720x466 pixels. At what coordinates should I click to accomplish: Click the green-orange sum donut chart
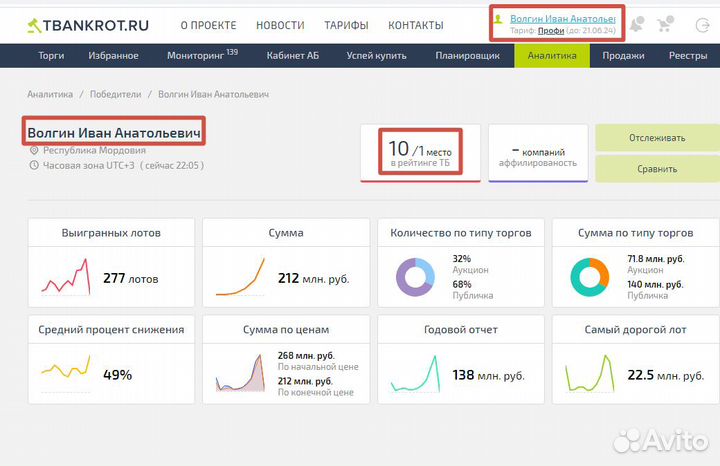click(588, 277)
